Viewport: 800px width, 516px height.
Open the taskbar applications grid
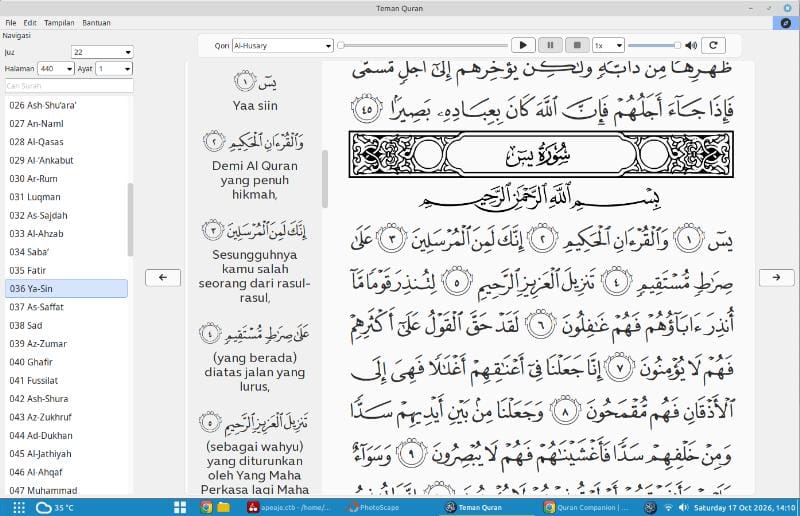[19, 507]
